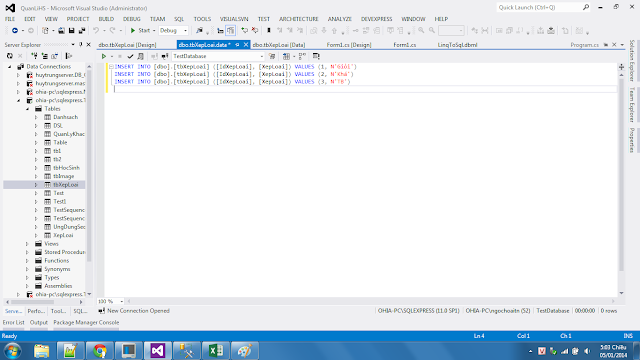Click Connect to Server icon in Server Explorer

click(44, 56)
